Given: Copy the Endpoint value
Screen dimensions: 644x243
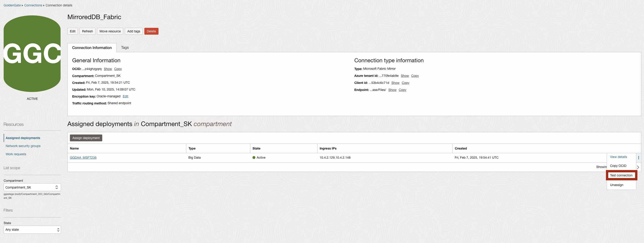Looking at the screenshot, I should tap(402, 90).
